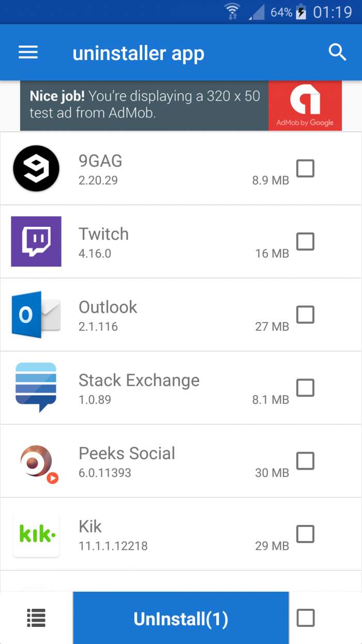Mark Stack Exchange checkbox
Image resolution: width=362 pixels, height=644 pixels.
tap(305, 387)
